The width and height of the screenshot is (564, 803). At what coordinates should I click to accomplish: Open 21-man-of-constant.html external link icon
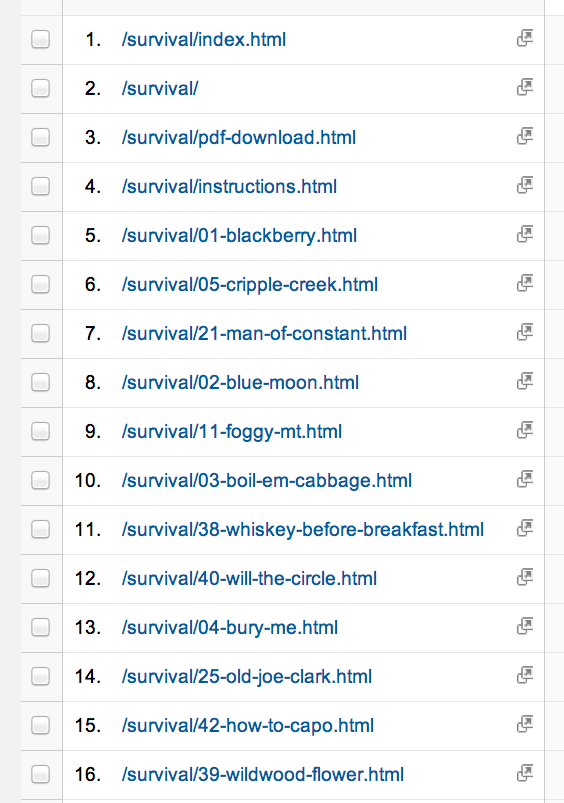[525, 332]
